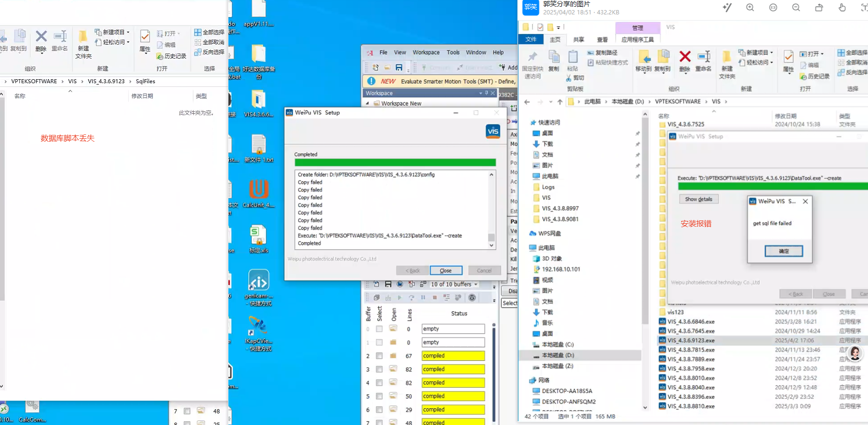
Task: Tick the Select checkbox for buffer 0
Action: pyautogui.click(x=379, y=329)
